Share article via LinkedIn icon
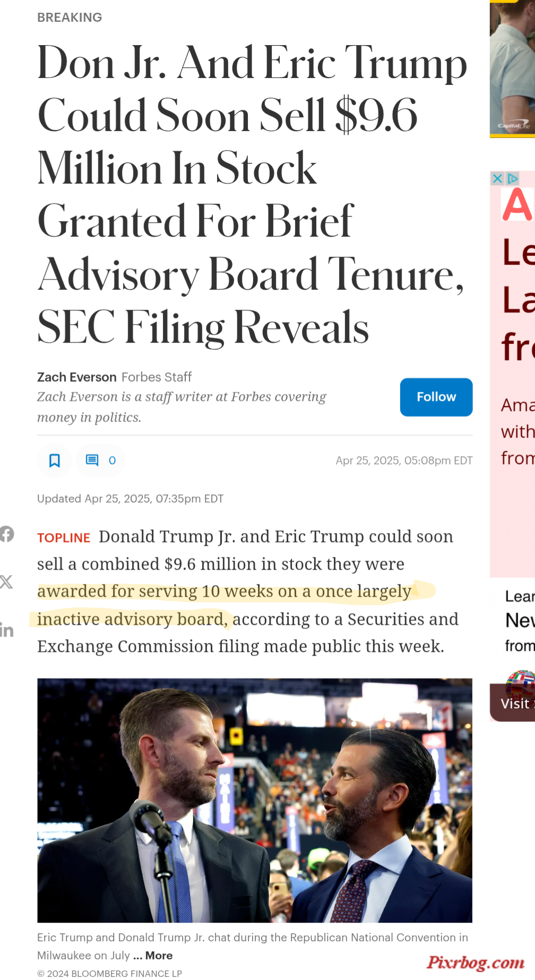 [6, 630]
